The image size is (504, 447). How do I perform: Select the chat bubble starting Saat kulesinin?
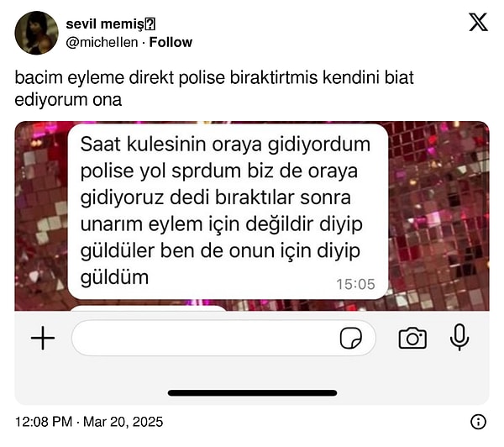pyautogui.click(x=228, y=211)
